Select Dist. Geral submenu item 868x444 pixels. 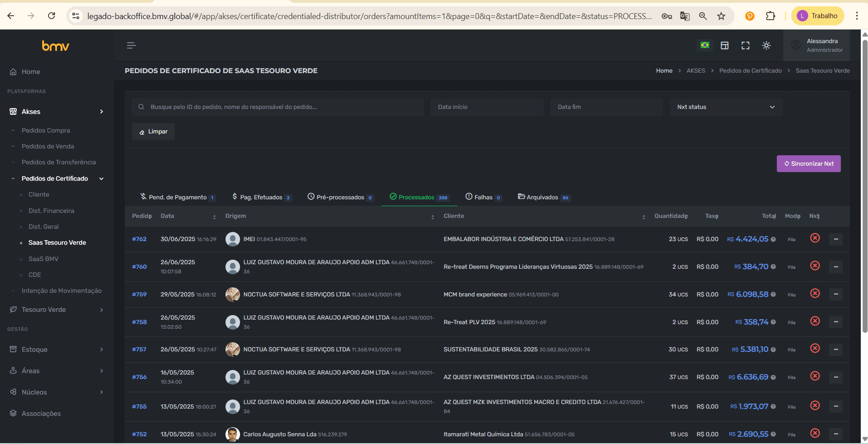(44, 227)
